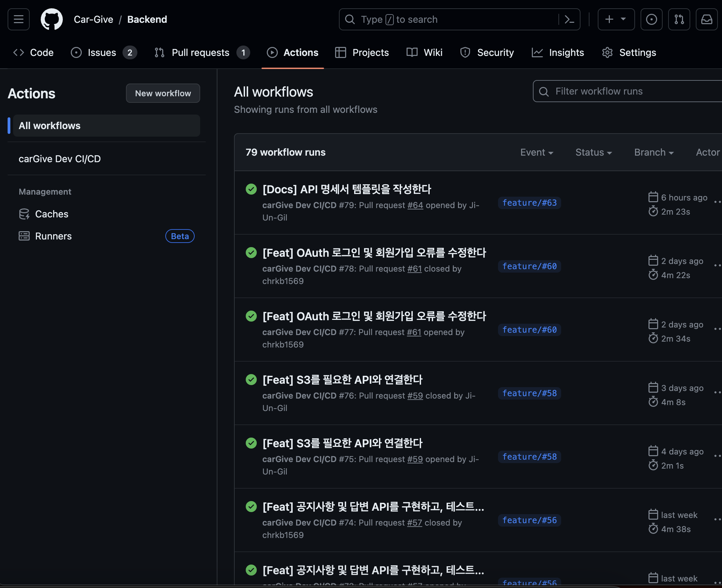Switch to the Pull requests tab
This screenshot has width=722, height=588.
point(202,52)
